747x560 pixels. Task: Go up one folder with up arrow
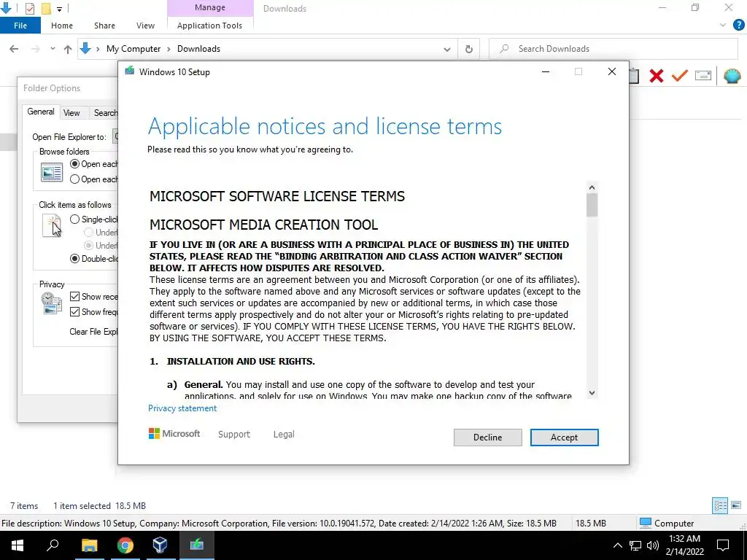coord(68,49)
